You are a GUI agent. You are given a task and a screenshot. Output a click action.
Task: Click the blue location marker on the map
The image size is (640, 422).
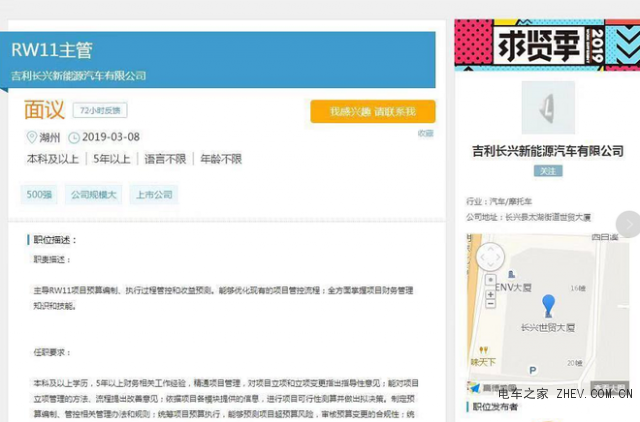pos(548,306)
